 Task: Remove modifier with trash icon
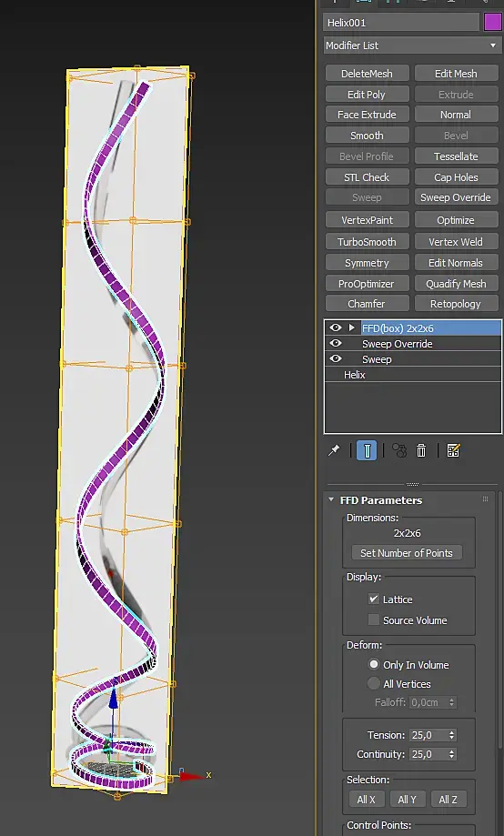tap(421, 450)
